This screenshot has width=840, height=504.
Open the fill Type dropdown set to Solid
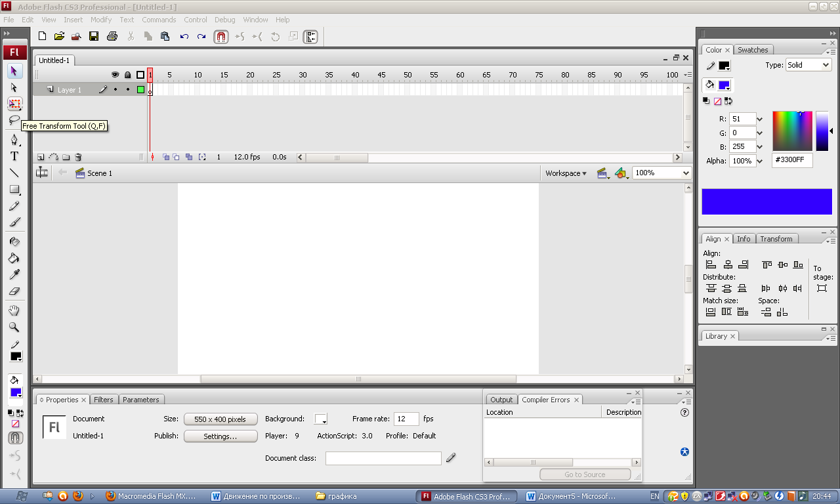[x=808, y=65]
